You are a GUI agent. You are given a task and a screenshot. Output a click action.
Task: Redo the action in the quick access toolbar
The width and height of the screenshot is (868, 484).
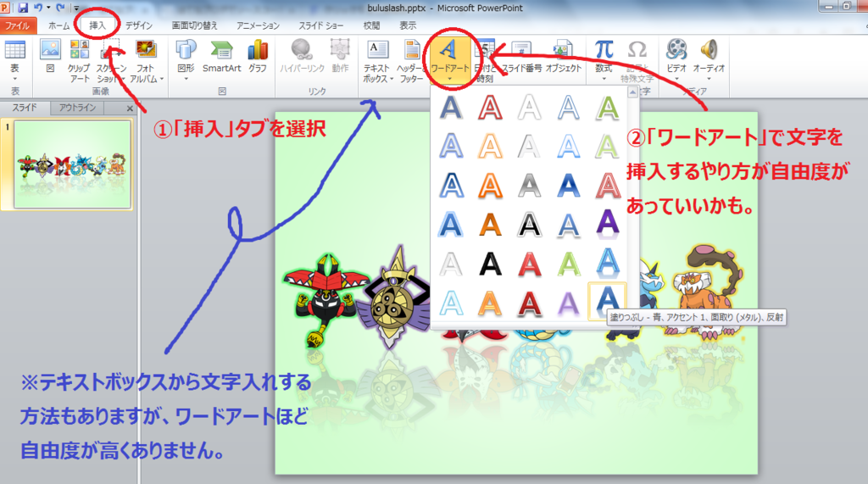pyautogui.click(x=60, y=8)
